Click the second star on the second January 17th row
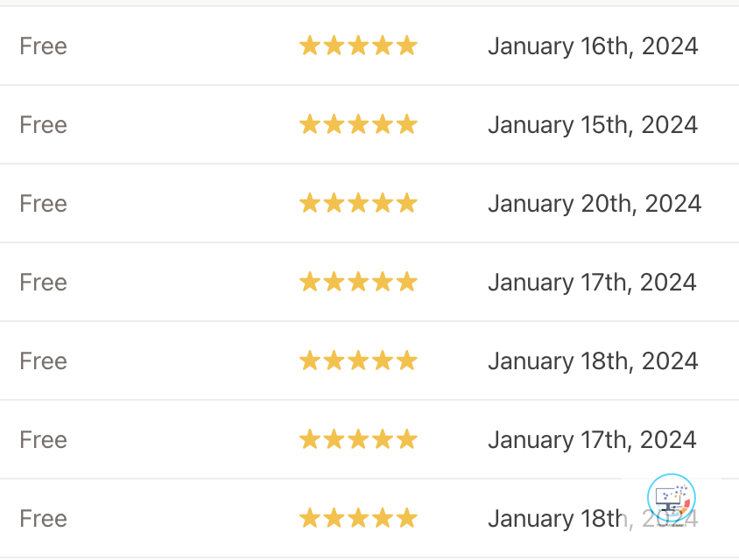The width and height of the screenshot is (739, 560). [x=334, y=439]
